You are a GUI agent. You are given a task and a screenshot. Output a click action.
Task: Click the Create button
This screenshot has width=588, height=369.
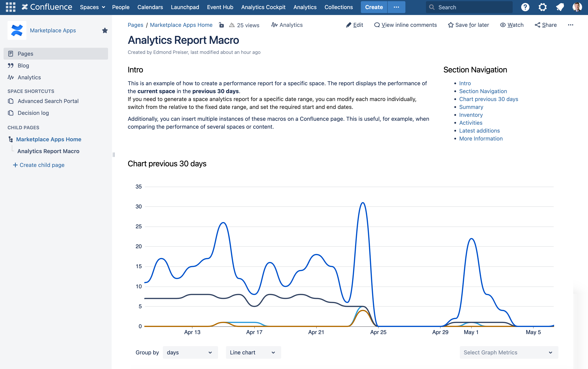pos(374,7)
